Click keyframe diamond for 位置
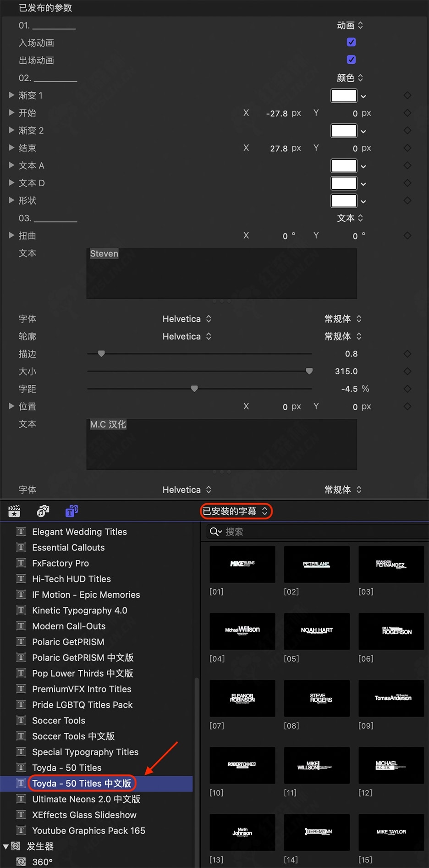This screenshot has height=868, width=429. 407,406
